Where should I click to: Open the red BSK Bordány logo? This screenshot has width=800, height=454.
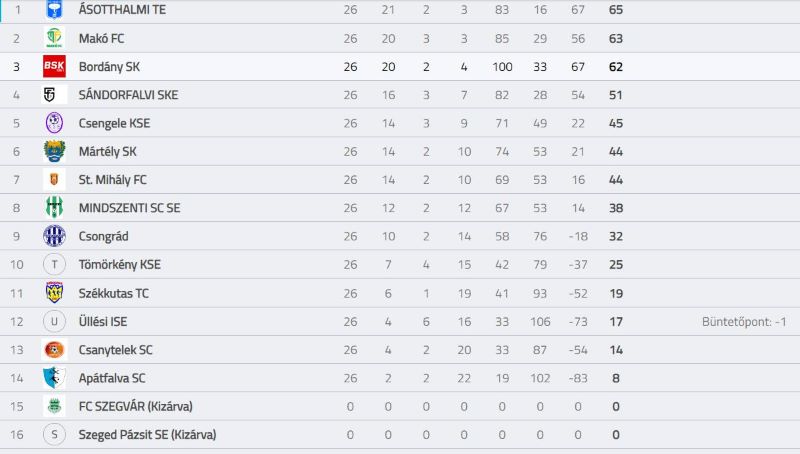(x=54, y=66)
